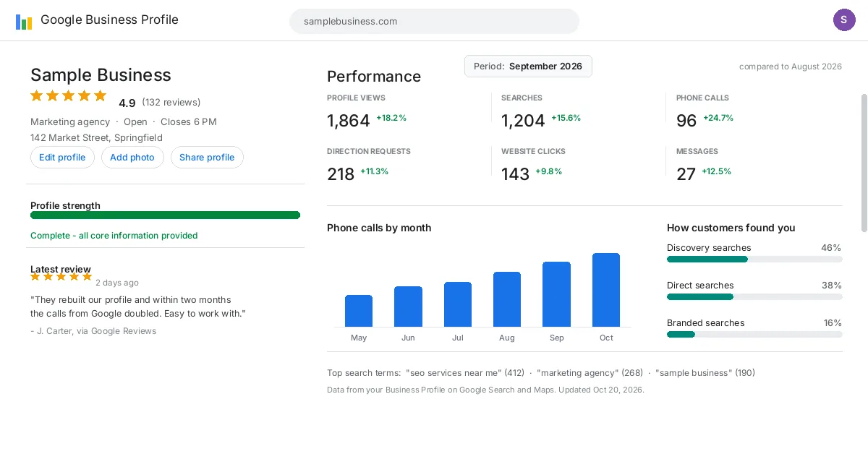The width and height of the screenshot is (868, 454).
Task: Click the Latest review star rating
Action: [x=61, y=276]
